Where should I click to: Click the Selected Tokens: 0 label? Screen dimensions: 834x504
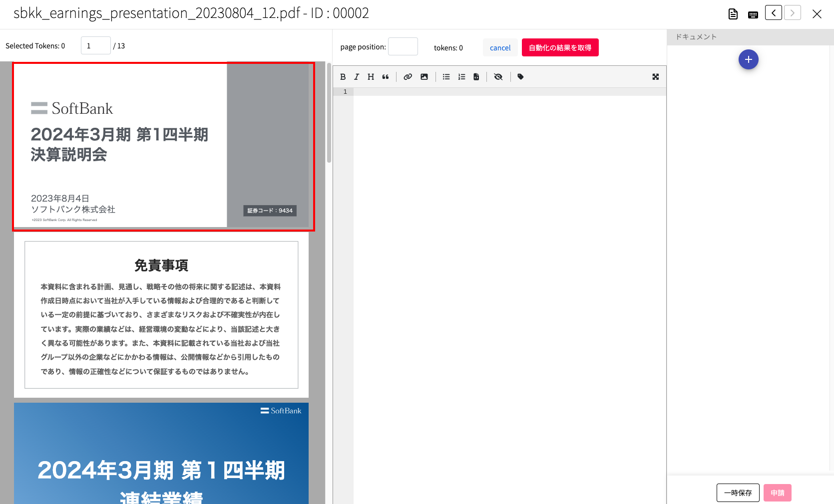tap(35, 46)
